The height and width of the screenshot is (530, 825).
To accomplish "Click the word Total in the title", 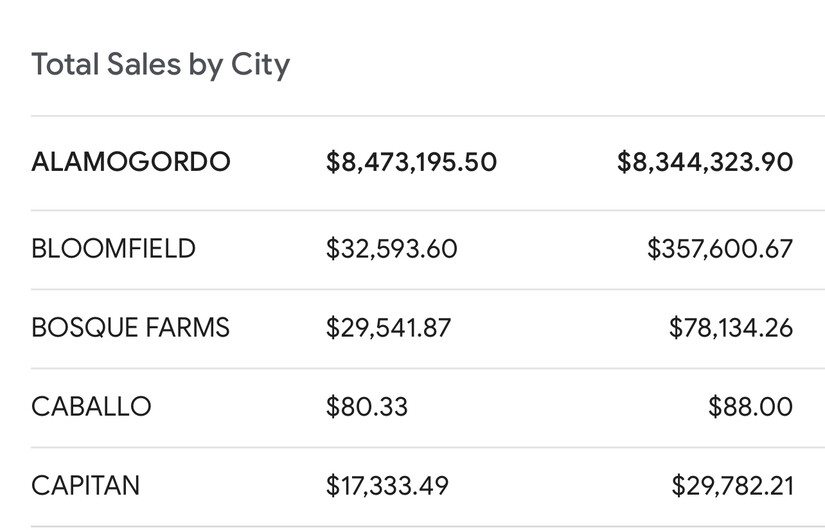I will [65, 64].
